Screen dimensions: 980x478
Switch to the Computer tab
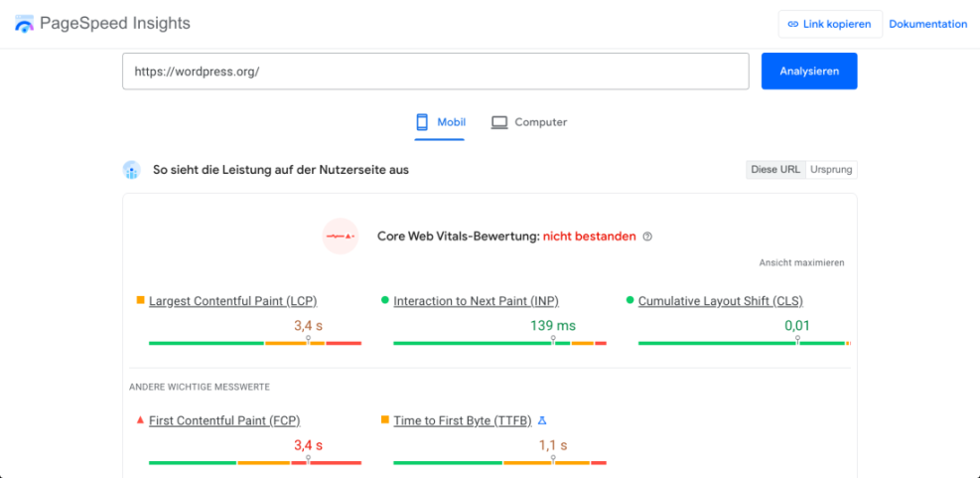(x=529, y=122)
